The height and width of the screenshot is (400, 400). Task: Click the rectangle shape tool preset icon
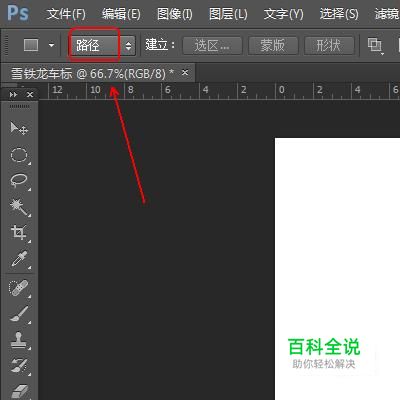tap(31, 45)
